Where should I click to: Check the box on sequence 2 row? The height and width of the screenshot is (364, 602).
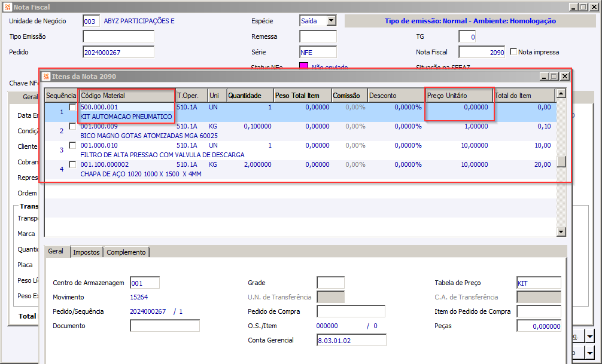pos(72,127)
